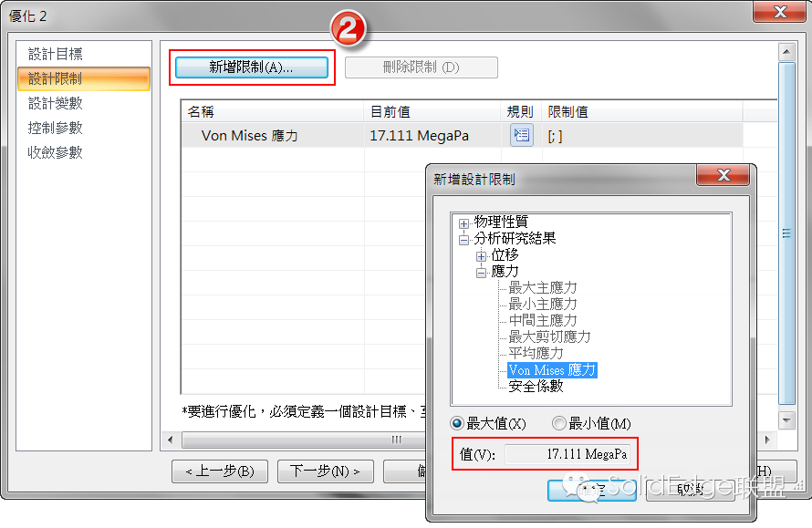Select 安全係數 in the tree
Viewport: 812px width, 528px height.
[x=536, y=386]
